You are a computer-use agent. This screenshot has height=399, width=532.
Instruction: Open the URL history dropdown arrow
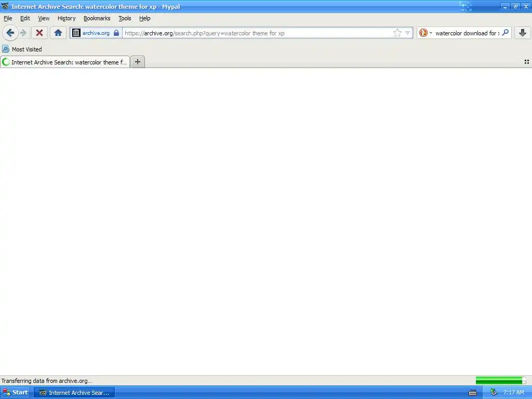coord(407,33)
